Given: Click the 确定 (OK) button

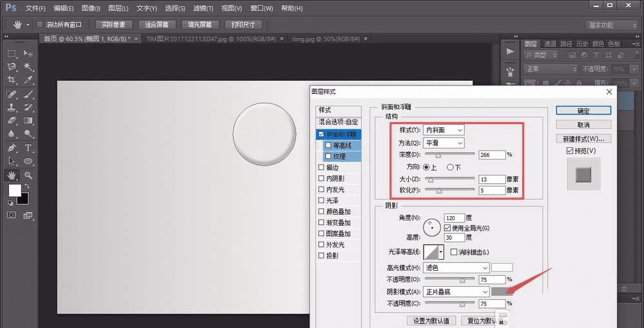Looking at the screenshot, I should click(x=583, y=111).
